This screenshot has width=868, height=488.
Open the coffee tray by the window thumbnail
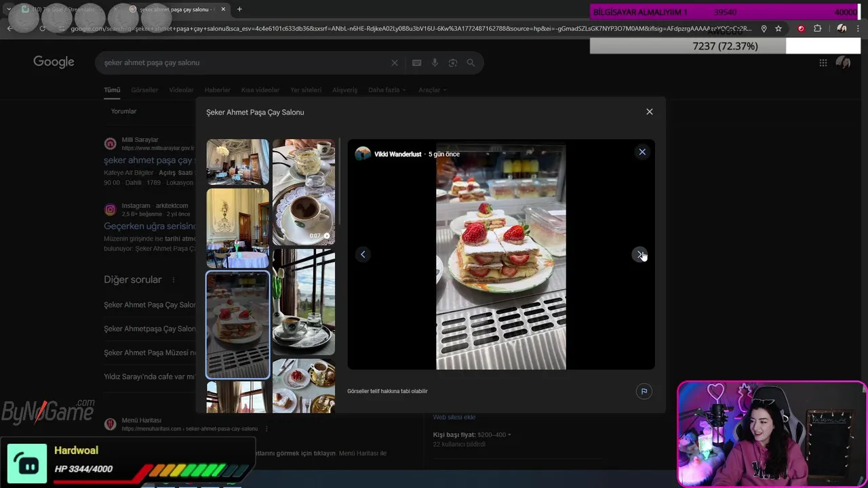[x=303, y=302]
